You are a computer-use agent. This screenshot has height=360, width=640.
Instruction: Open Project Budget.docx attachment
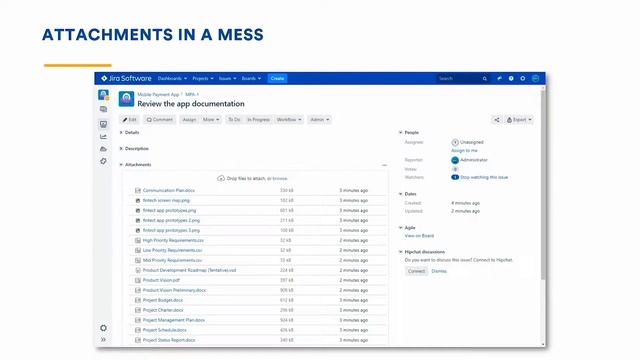click(163, 300)
